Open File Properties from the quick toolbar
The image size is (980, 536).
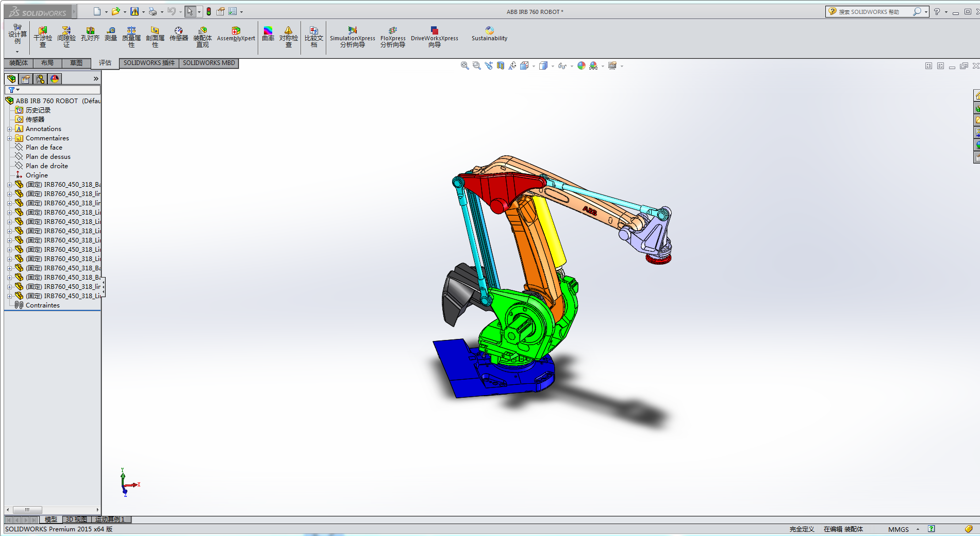[x=221, y=11]
